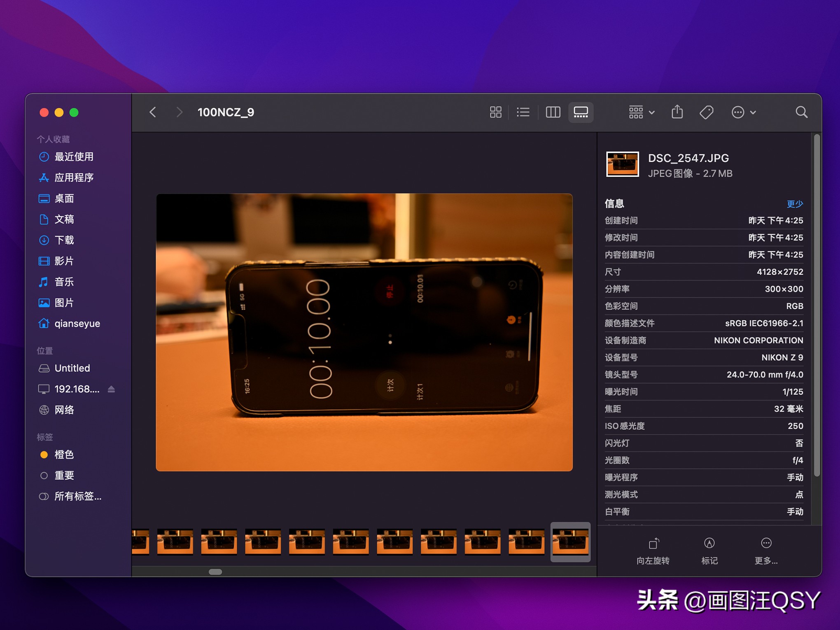The height and width of the screenshot is (630, 840).
Task: Open the Tags icon in the toolbar
Action: point(706,112)
